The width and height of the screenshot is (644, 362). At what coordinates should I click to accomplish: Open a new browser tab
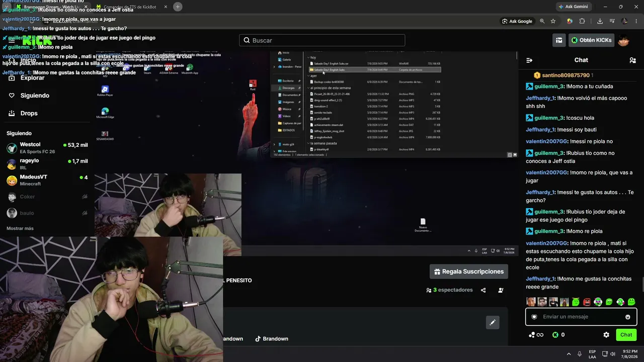point(178,7)
